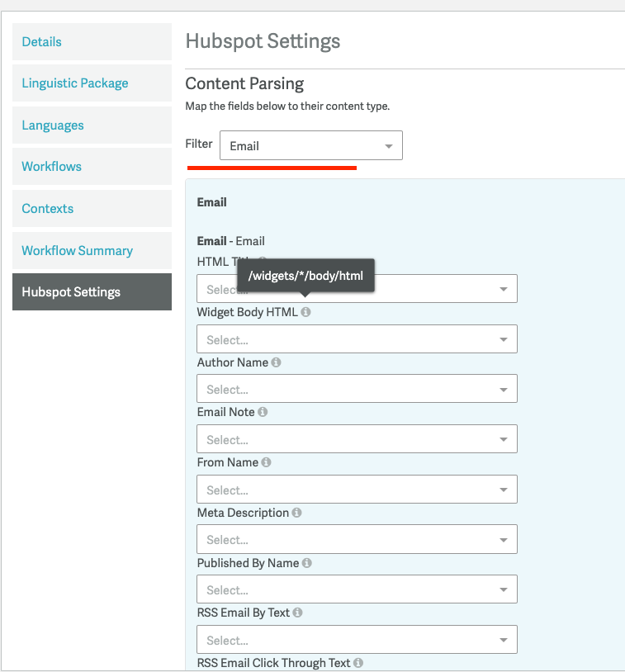This screenshot has width=625, height=672.
Task: Open the Meta Description select dropdown
Action: [357, 539]
